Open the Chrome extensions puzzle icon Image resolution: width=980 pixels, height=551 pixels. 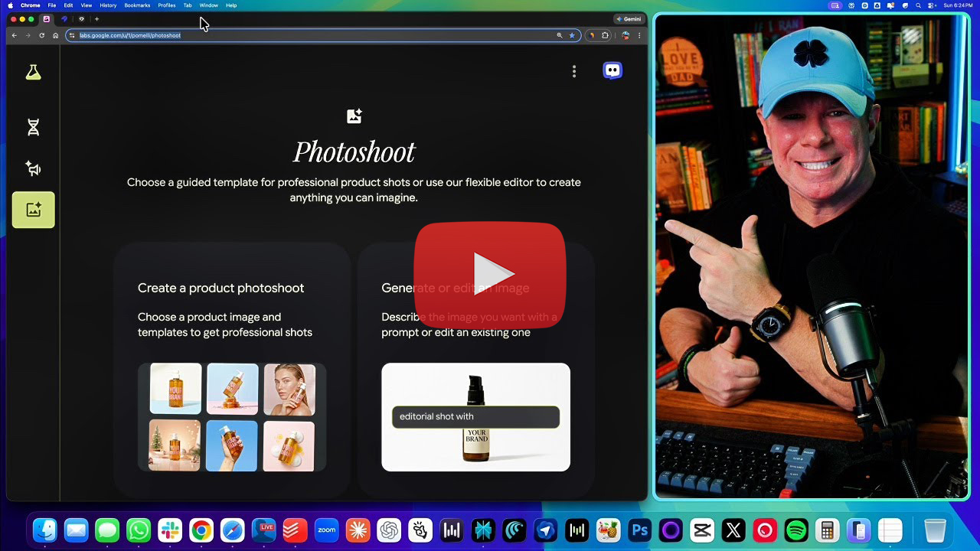point(605,35)
